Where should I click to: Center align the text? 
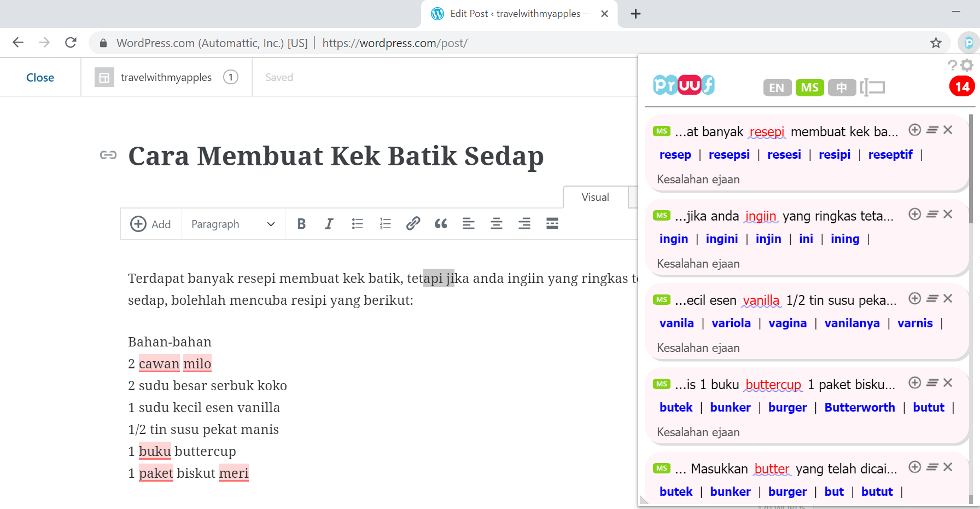pos(497,223)
